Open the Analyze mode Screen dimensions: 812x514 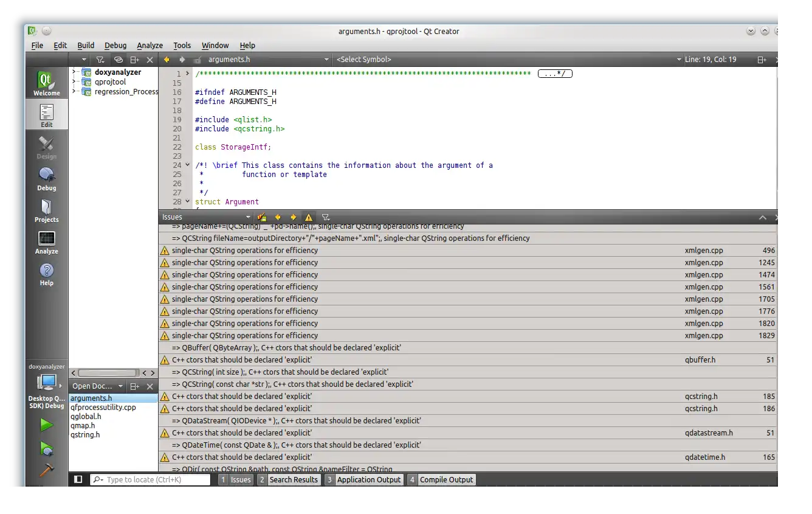click(x=46, y=242)
